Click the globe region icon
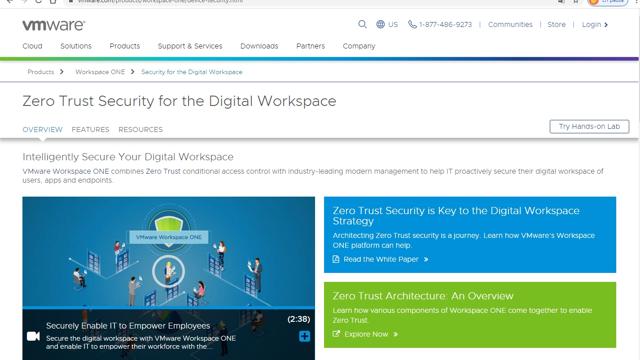Image resolution: width=640 pixels, height=360 pixels. click(380, 24)
